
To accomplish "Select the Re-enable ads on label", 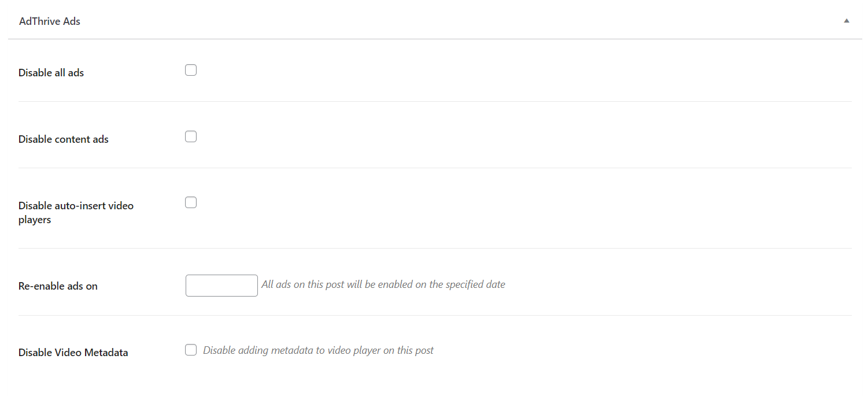I will [58, 286].
